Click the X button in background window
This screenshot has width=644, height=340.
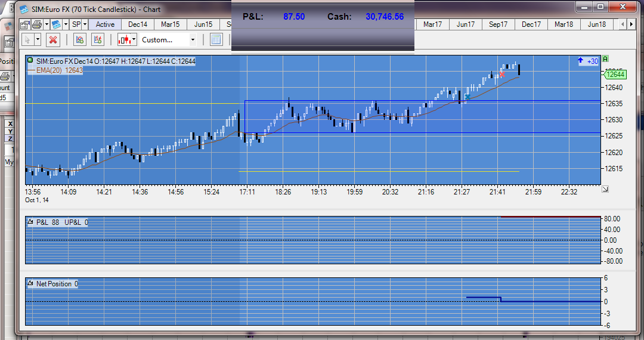pyautogui.click(x=10, y=123)
